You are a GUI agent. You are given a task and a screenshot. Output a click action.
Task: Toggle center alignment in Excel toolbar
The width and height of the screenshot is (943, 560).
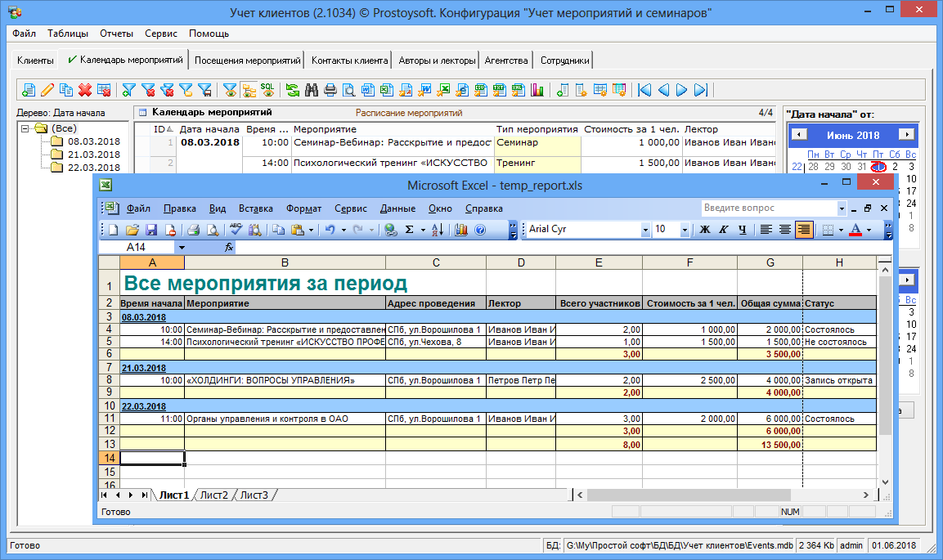[785, 230]
